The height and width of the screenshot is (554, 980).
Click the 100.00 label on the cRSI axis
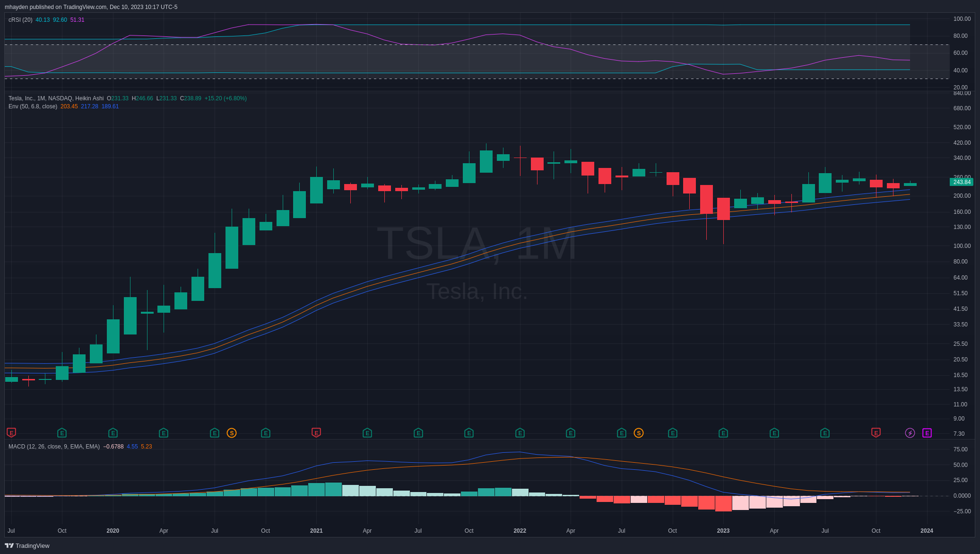(x=962, y=19)
